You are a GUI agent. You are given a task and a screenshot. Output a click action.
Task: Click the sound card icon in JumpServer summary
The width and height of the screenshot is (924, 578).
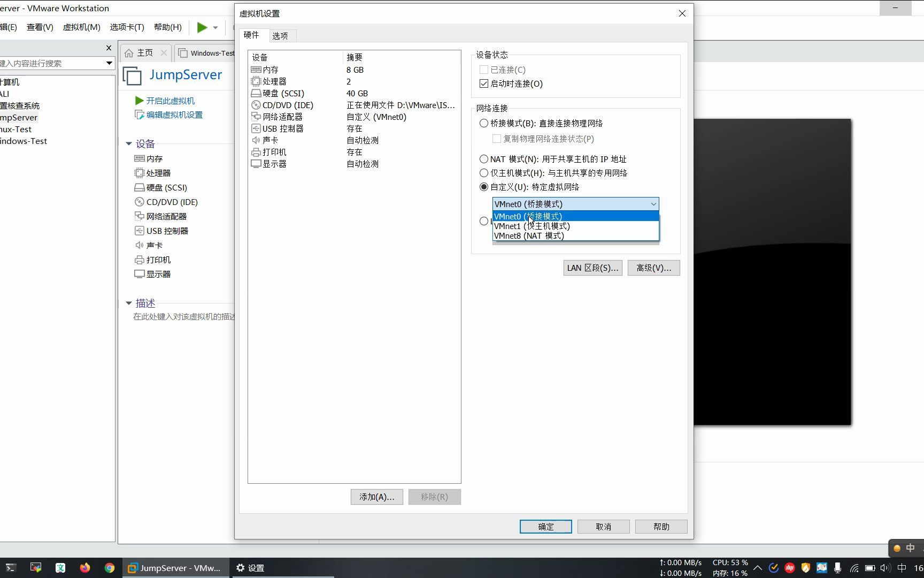click(139, 245)
